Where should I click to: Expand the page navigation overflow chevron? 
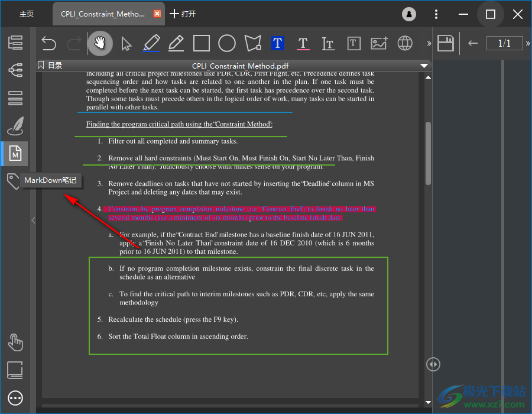click(x=528, y=43)
